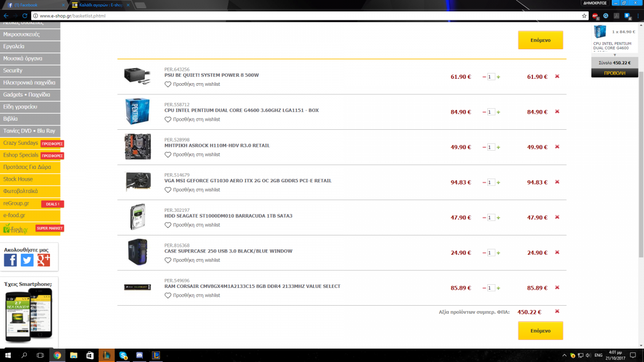Increase ASRock motherboard quantity
644x362 pixels.
pos(499,147)
